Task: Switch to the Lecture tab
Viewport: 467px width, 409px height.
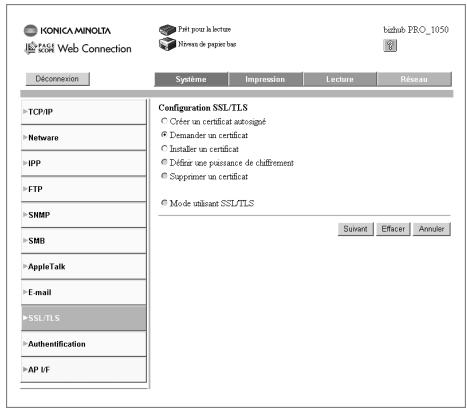Action: 340,79
